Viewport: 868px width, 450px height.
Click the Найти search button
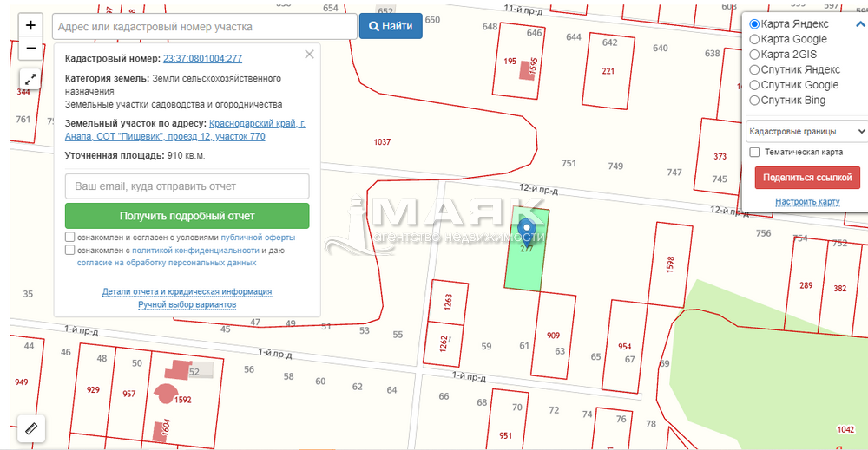pos(391,26)
